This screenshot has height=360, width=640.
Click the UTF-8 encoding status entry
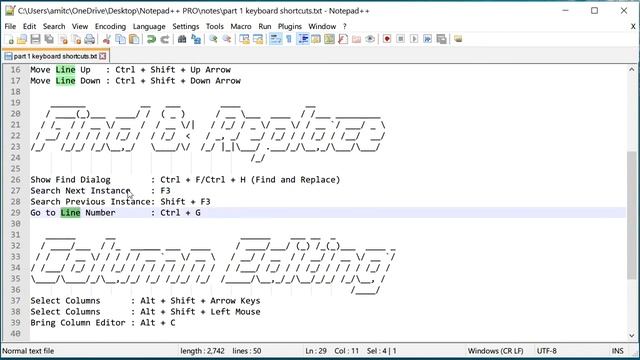(x=546, y=351)
